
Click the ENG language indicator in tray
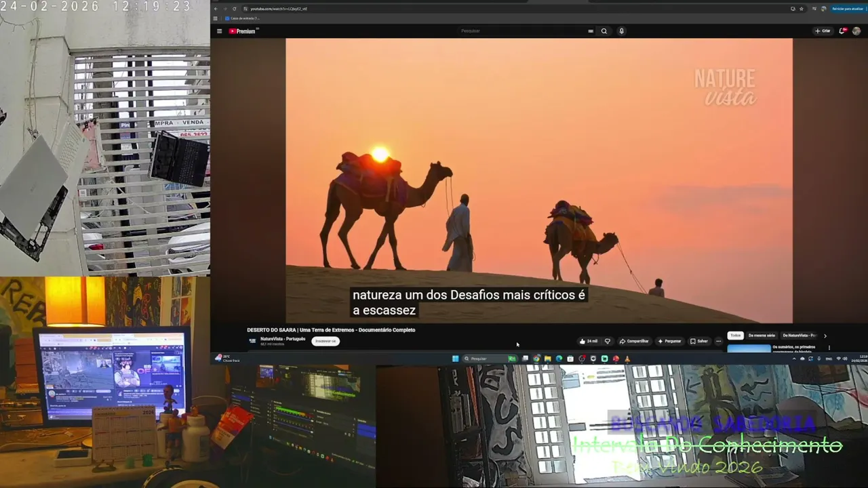[829, 359]
